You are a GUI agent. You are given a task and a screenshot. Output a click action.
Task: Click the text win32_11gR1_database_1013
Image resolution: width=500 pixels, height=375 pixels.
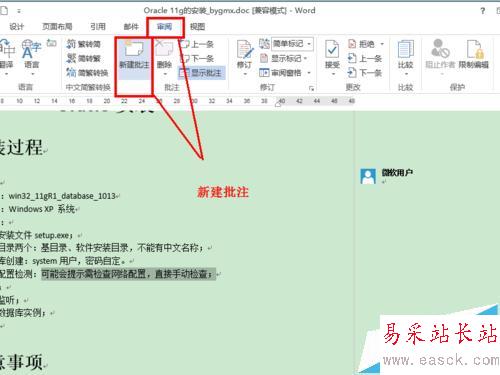pos(62,196)
